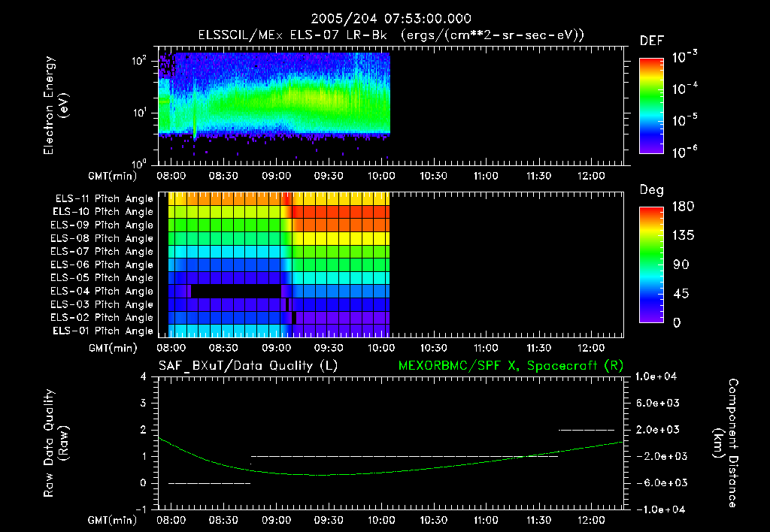Click the 10^-3 DEF color bar tick
The width and height of the screenshot is (770, 532).
[684, 57]
